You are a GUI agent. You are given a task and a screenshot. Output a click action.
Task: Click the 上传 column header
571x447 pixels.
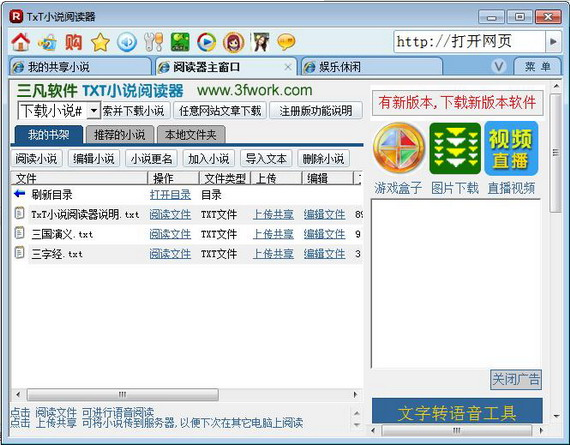276,179
